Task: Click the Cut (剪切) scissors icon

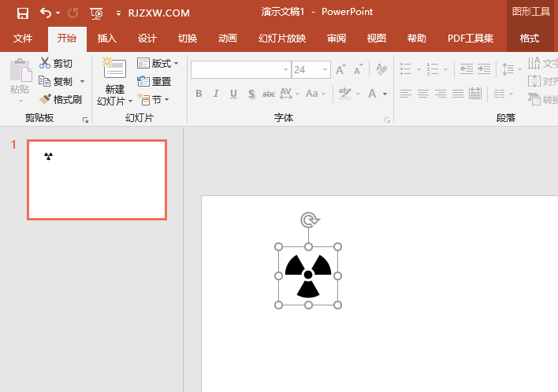Action: (x=45, y=63)
